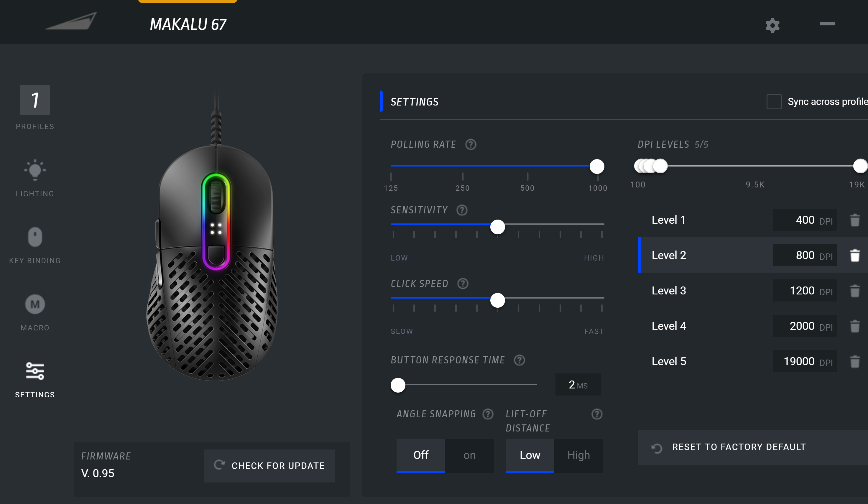This screenshot has width=868, height=504.
Task: Select the Level 4 DPI row
Action: [669, 326]
